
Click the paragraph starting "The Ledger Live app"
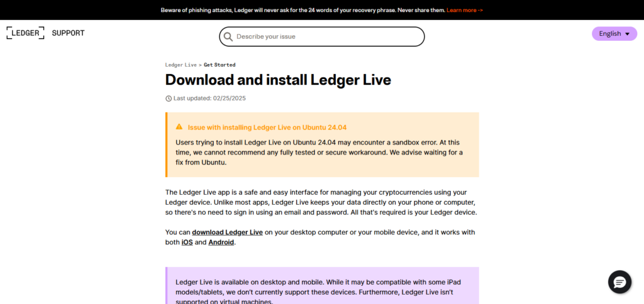[x=321, y=202]
